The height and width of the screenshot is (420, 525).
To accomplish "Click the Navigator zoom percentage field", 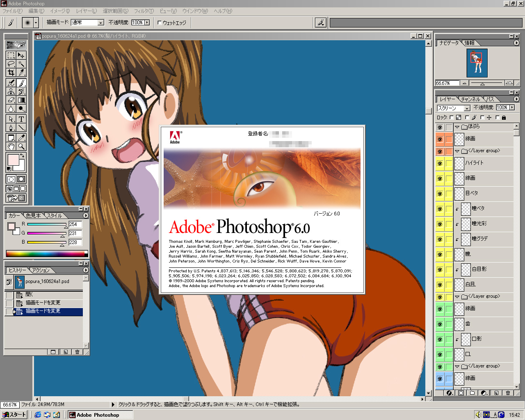I will (x=447, y=83).
